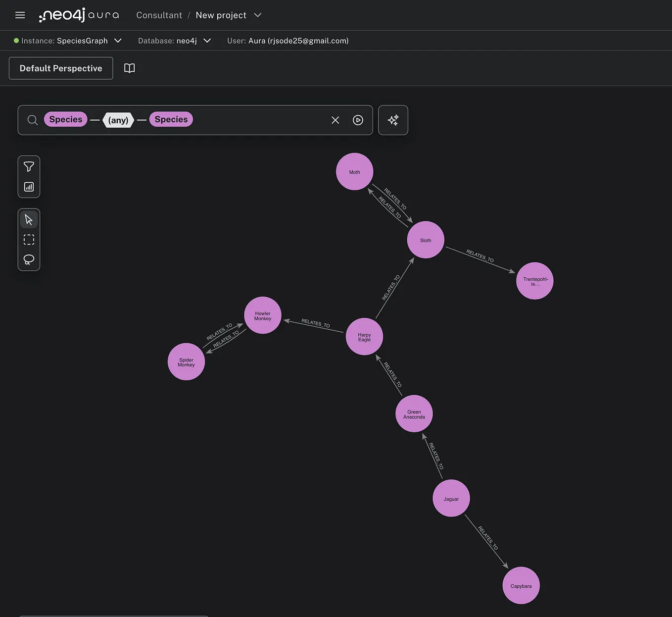Activate the rectangle selection tool
The width and height of the screenshot is (672, 617).
29,239
